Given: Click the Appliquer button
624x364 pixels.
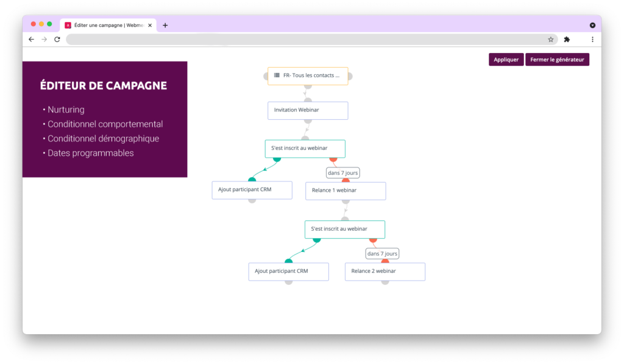Looking at the screenshot, I should pos(506,60).
